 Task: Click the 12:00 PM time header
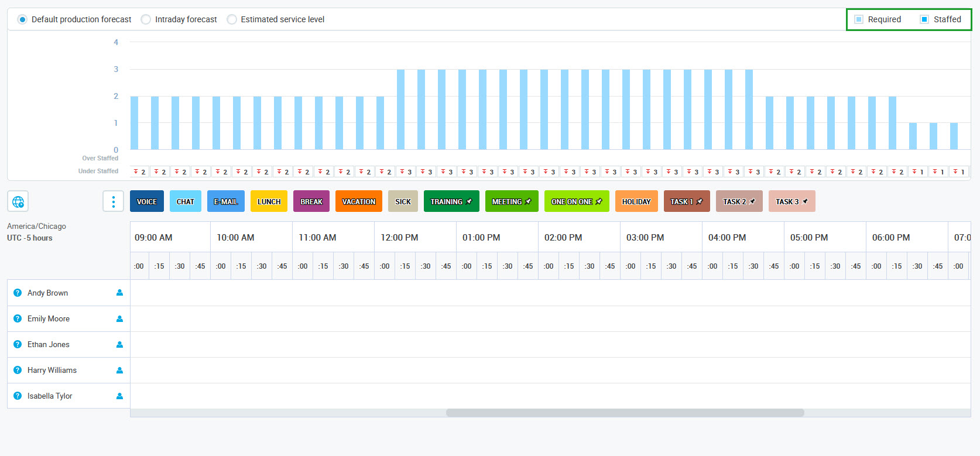(399, 238)
